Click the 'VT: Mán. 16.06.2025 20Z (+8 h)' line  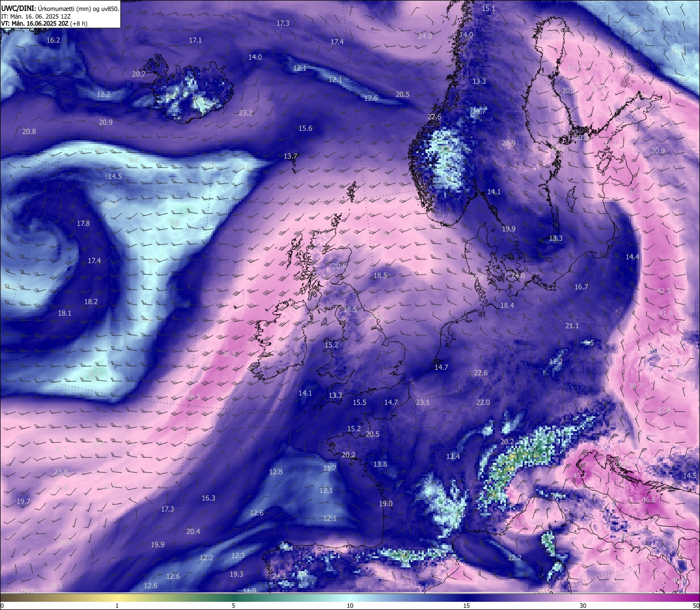pyautogui.click(x=44, y=24)
